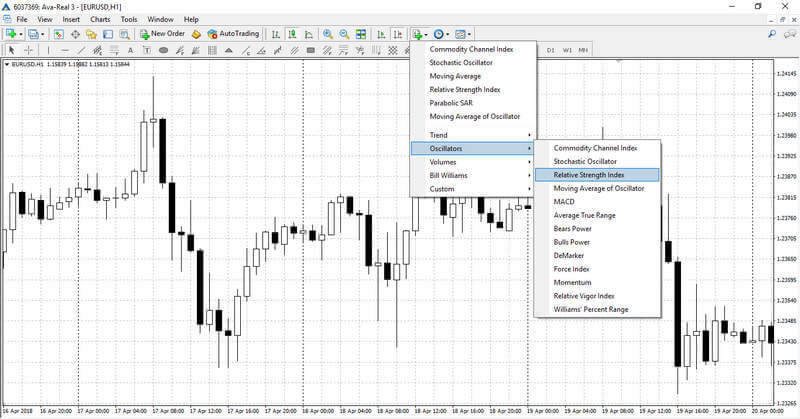Select the Triangle drawing tool
The height and width of the screenshot is (419, 800).
click(229, 50)
